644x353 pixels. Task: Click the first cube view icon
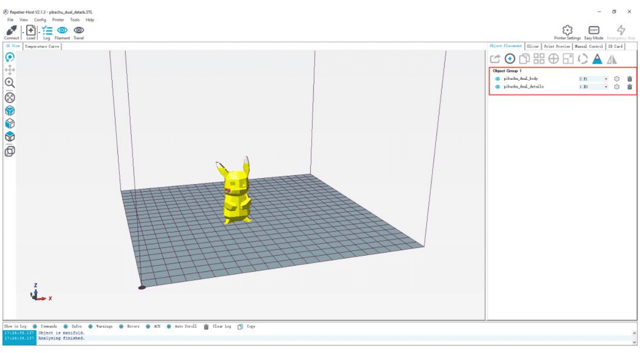(9, 111)
